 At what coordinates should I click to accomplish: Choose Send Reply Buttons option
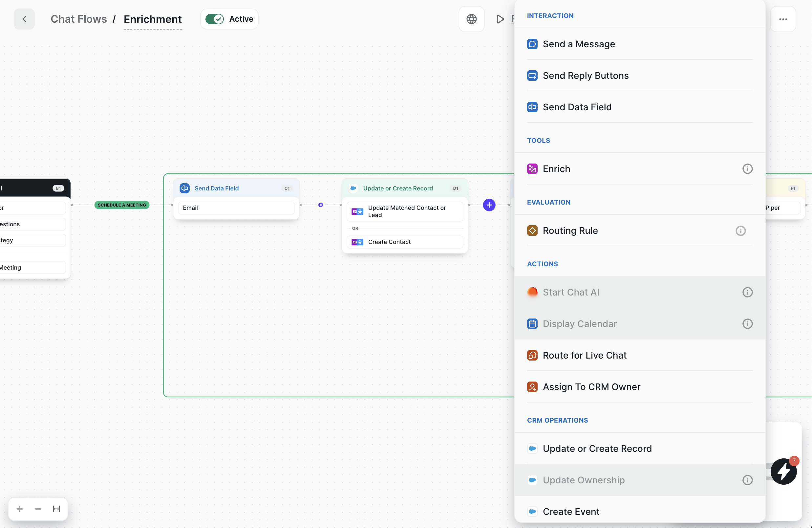[x=586, y=76]
